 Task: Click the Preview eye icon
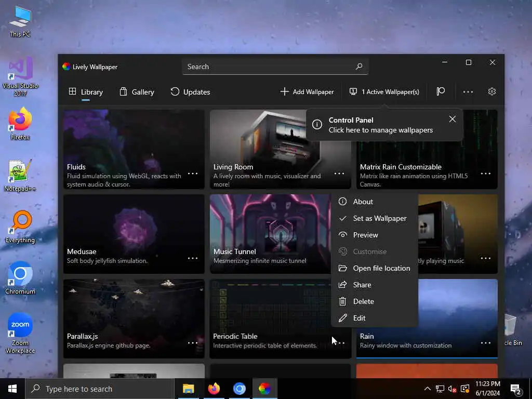343,235
